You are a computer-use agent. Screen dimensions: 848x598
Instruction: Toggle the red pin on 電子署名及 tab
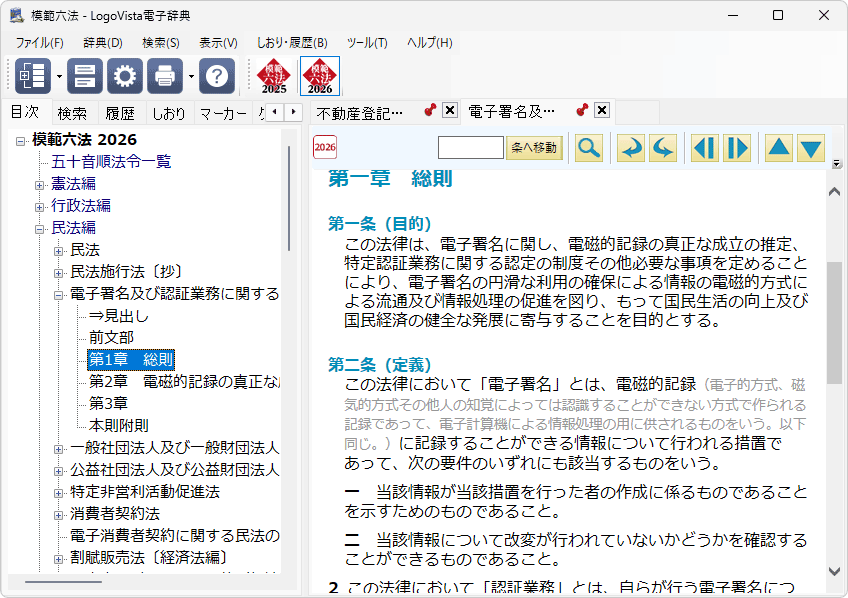pyautogui.click(x=582, y=111)
